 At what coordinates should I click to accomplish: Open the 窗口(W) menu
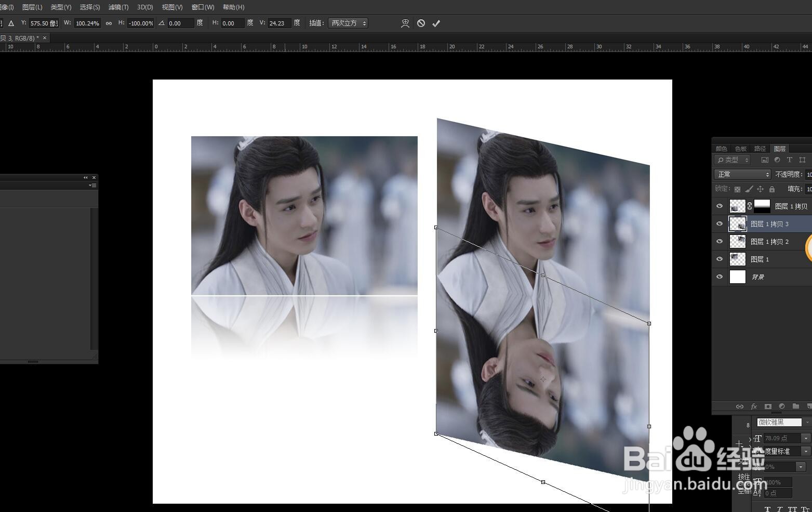pos(203,7)
